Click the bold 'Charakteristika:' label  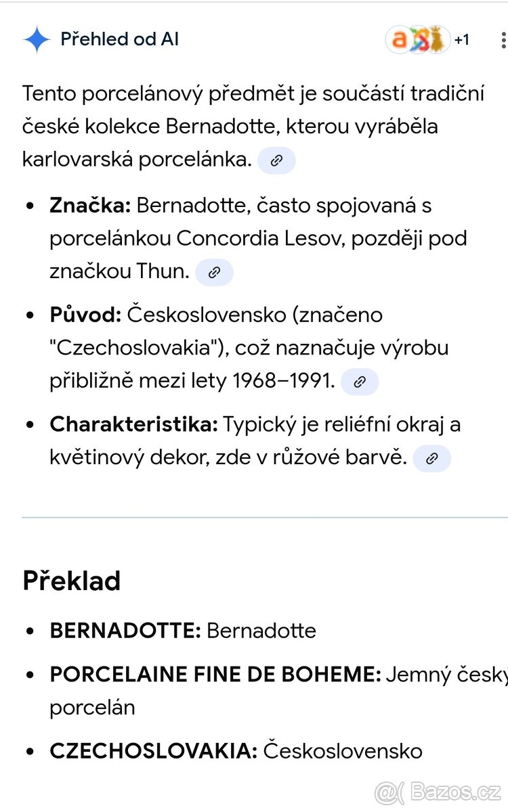click(x=133, y=425)
